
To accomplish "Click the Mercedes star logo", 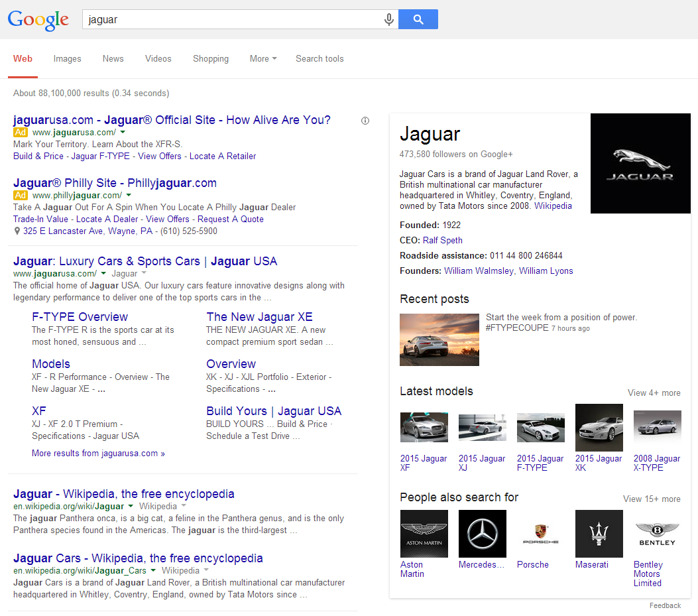I will (482, 534).
